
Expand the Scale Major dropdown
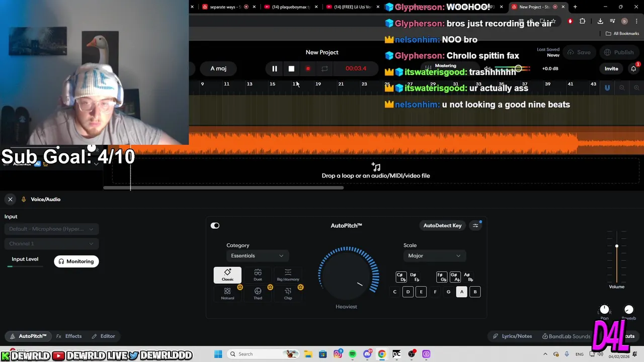(x=434, y=255)
